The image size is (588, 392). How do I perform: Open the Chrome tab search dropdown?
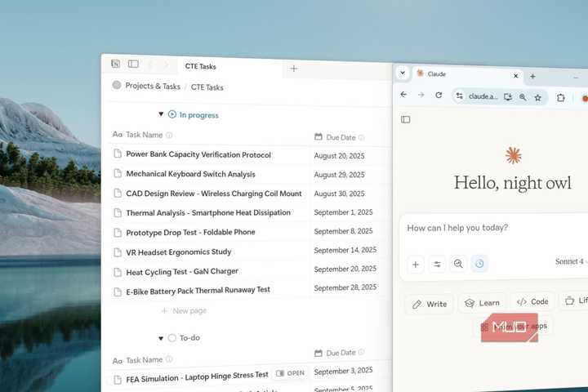pyautogui.click(x=403, y=73)
